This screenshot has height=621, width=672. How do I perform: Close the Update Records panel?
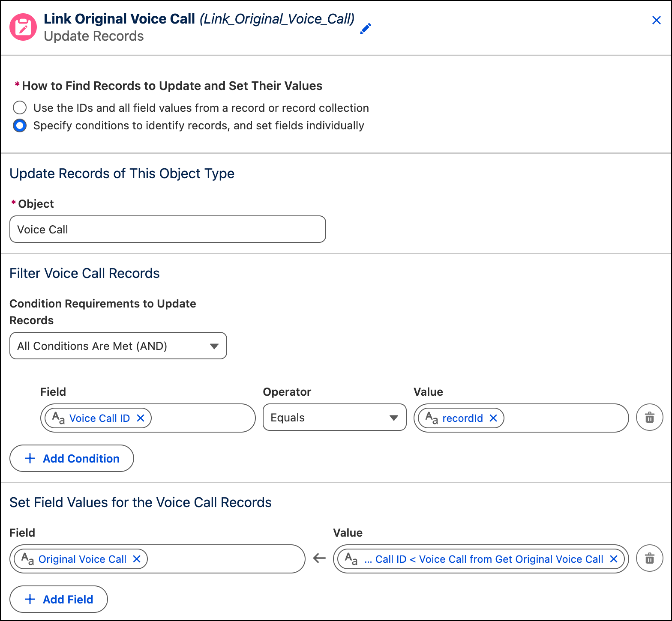pos(656,20)
